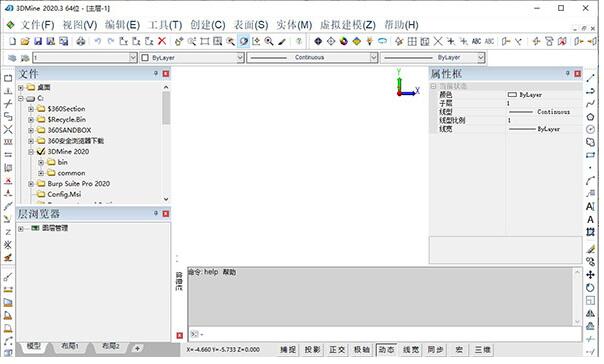The width and height of the screenshot is (604, 364).
Task: Click the color wheel render icon
Action: [x=344, y=41]
